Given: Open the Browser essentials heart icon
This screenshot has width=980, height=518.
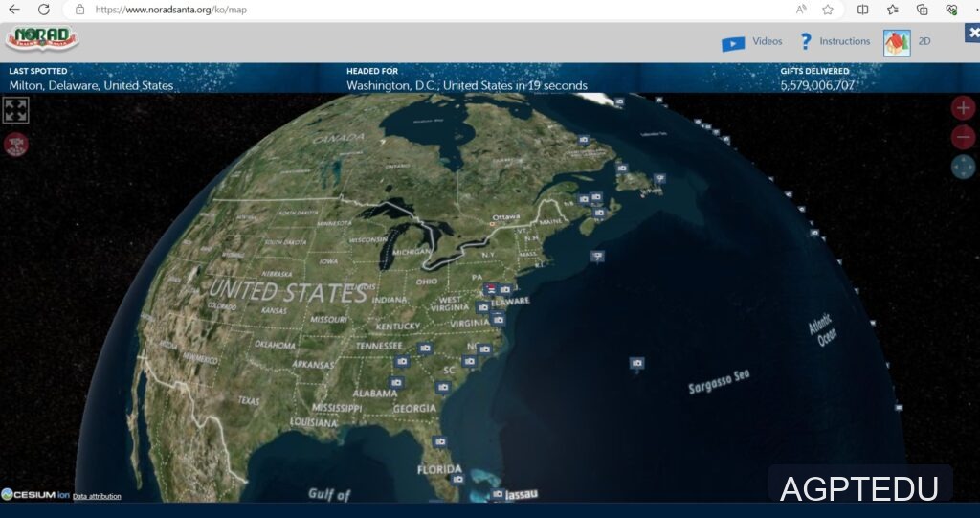Looking at the screenshot, I should [951, 10].
